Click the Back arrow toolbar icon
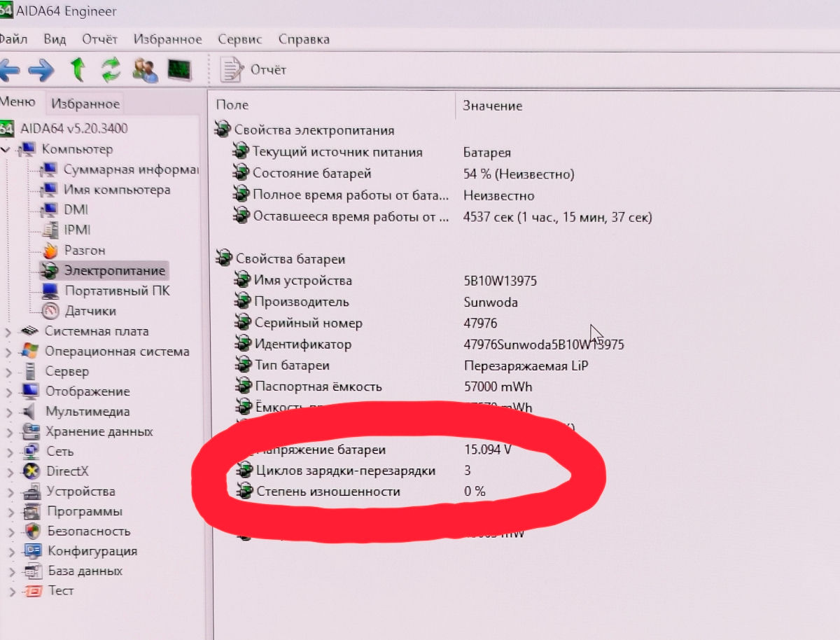The height and width of the screenshot is (640, 840). click(8, 69)
